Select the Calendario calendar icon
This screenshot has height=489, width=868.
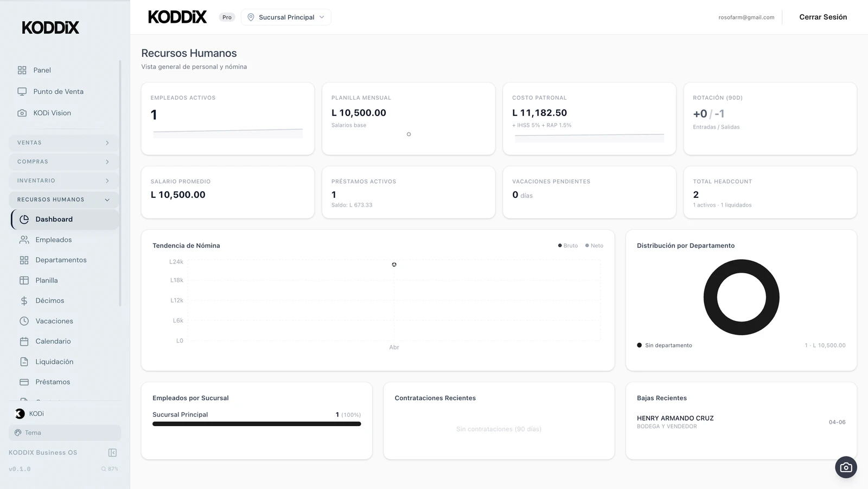pos(24,342)
